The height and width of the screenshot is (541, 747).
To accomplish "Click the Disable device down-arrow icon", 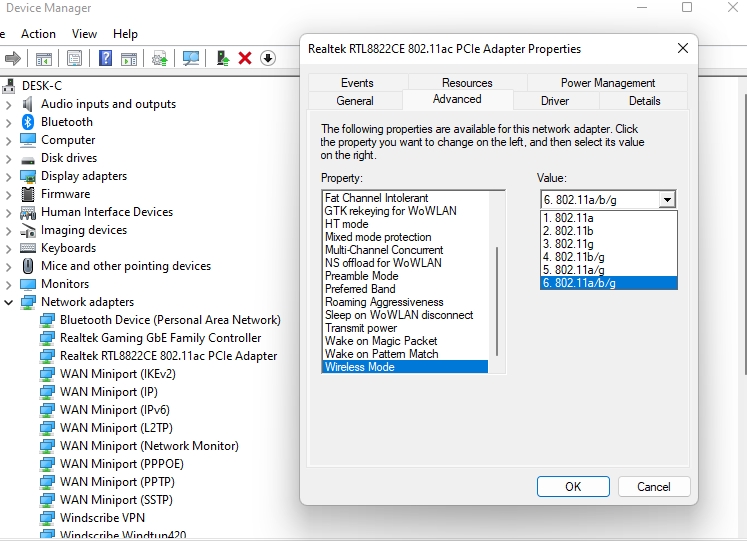I will 268,58.
